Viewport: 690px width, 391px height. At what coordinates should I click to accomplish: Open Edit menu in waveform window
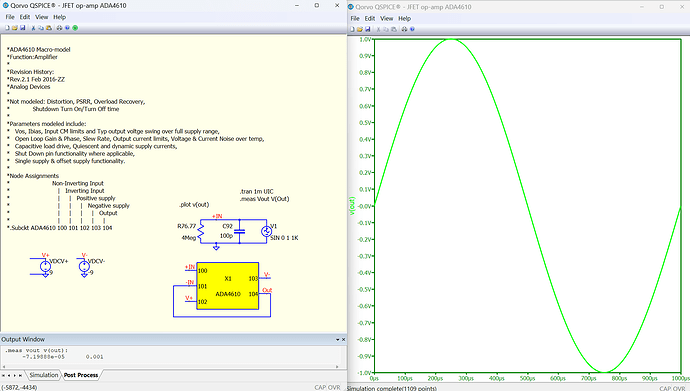[370, 18]
